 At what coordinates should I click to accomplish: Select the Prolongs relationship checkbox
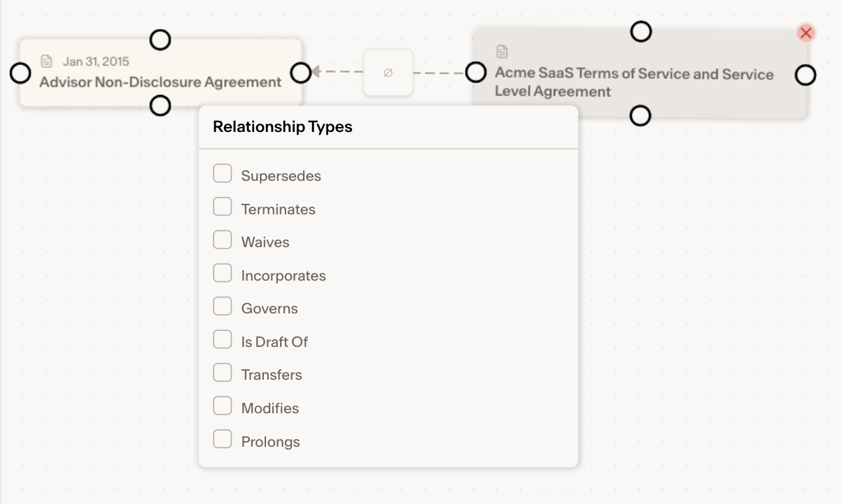(223, 439)
